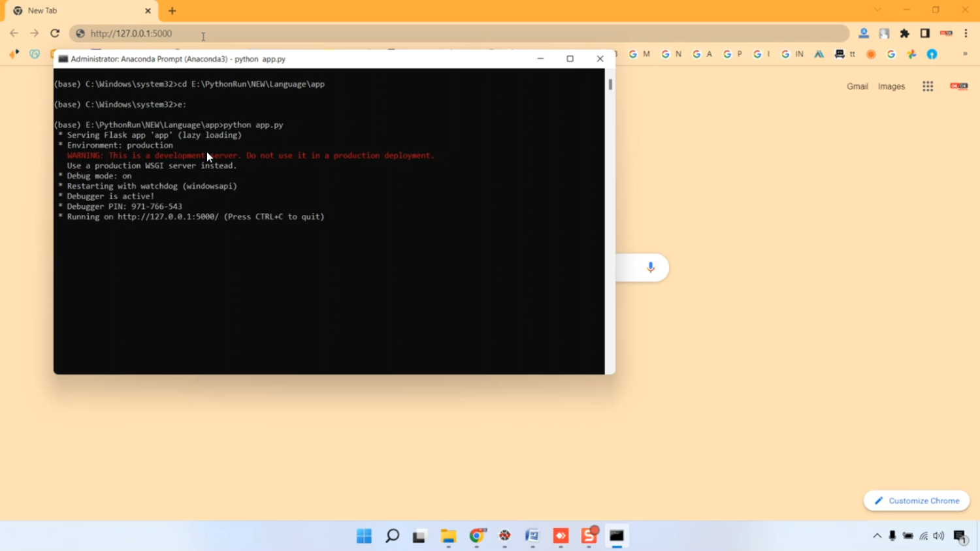Open File Explorer from the taskbar
The image size is (980, 551).
[448, 536]
